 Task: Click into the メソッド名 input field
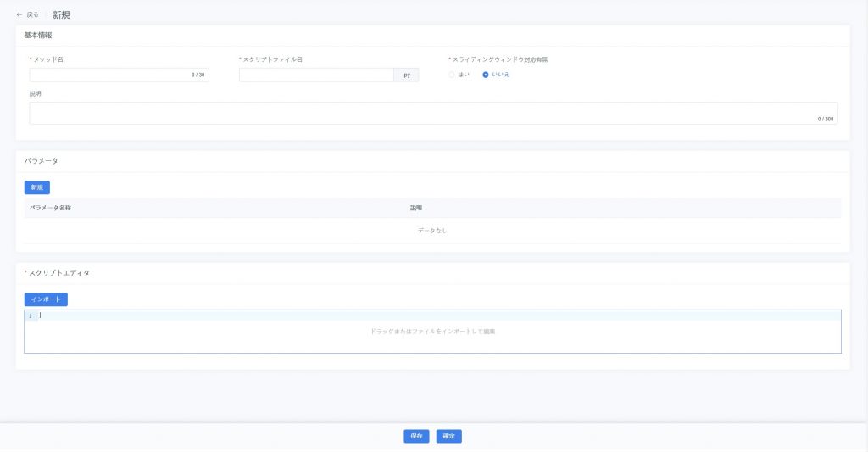(x=110, y=75)
